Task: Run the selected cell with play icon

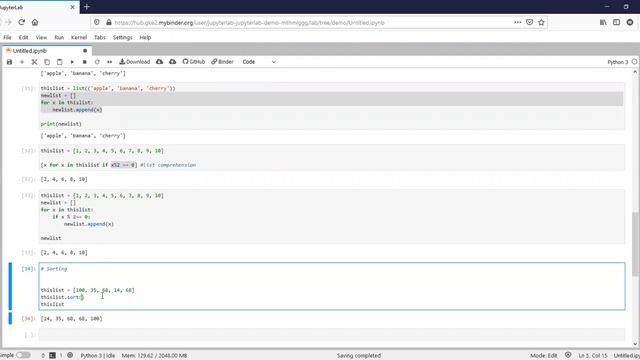Action: point(72,62)
